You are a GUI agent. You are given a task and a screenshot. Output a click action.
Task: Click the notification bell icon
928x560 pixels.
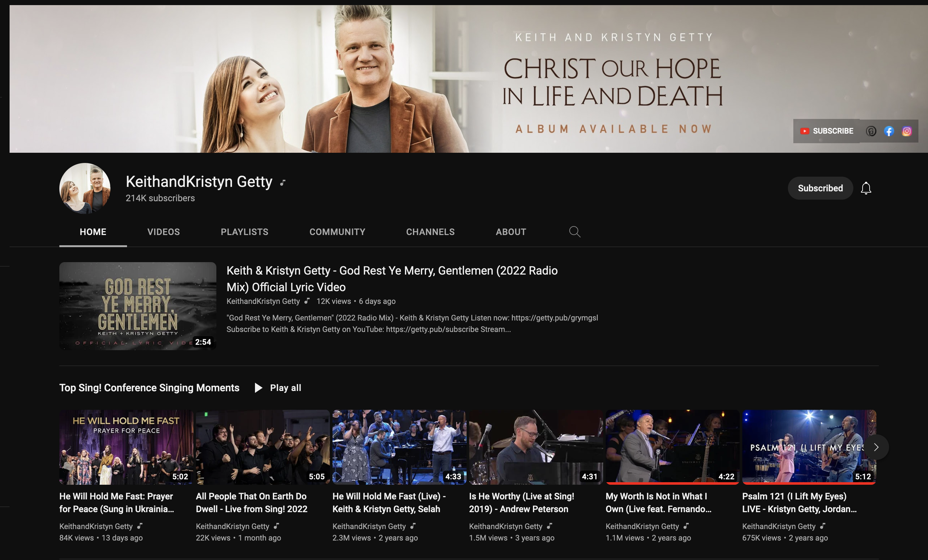pyautogui.click(x=866, y=188)
